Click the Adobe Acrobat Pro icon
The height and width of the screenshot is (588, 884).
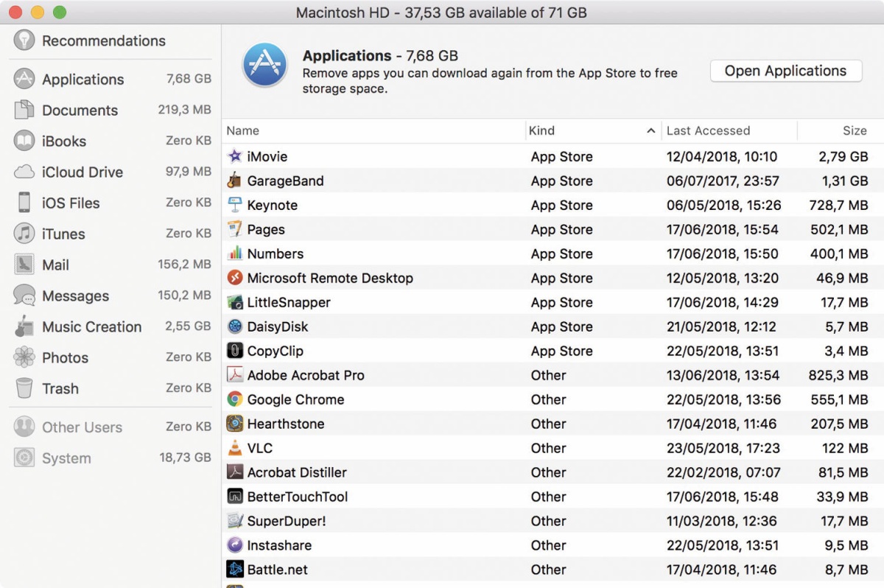tap(235, 375)
